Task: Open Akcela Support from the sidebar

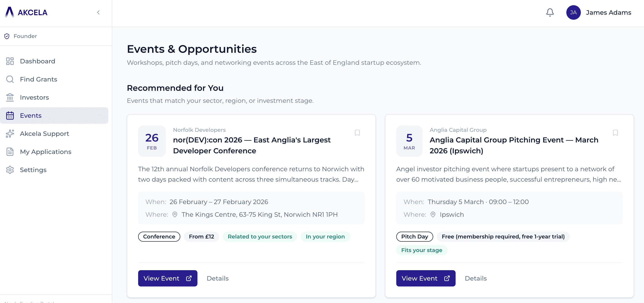Action: coord(44,134)
